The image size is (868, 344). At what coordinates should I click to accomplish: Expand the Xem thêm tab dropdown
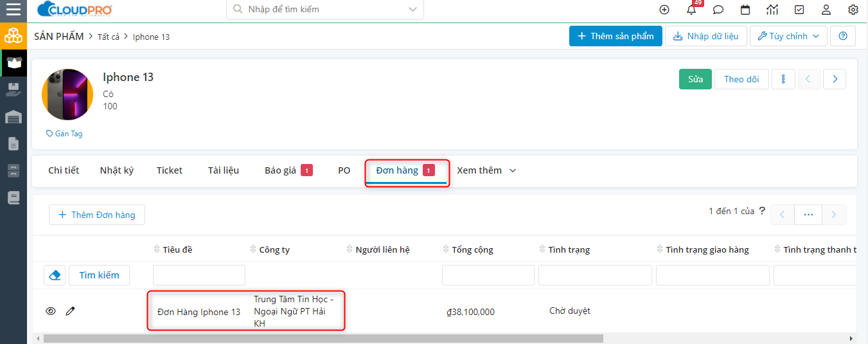click(x=486, y=170)
